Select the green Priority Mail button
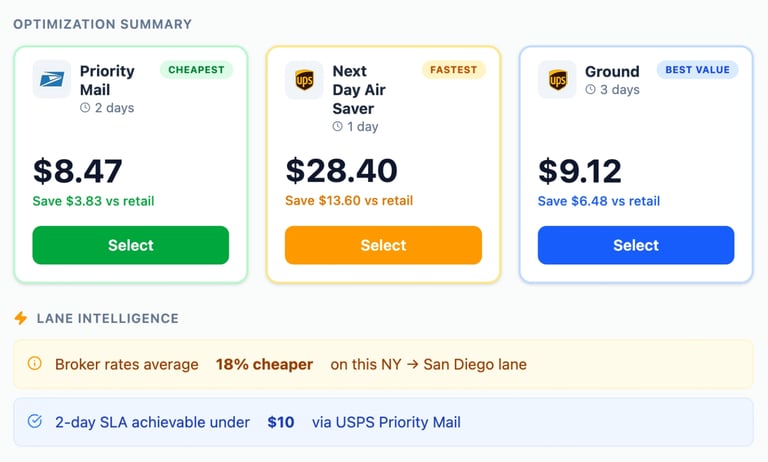The image size is (768, 462). point(130,245)
